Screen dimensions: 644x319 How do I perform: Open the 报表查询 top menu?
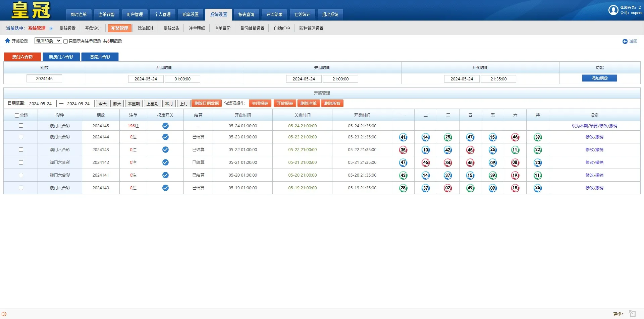coord(246,15)
